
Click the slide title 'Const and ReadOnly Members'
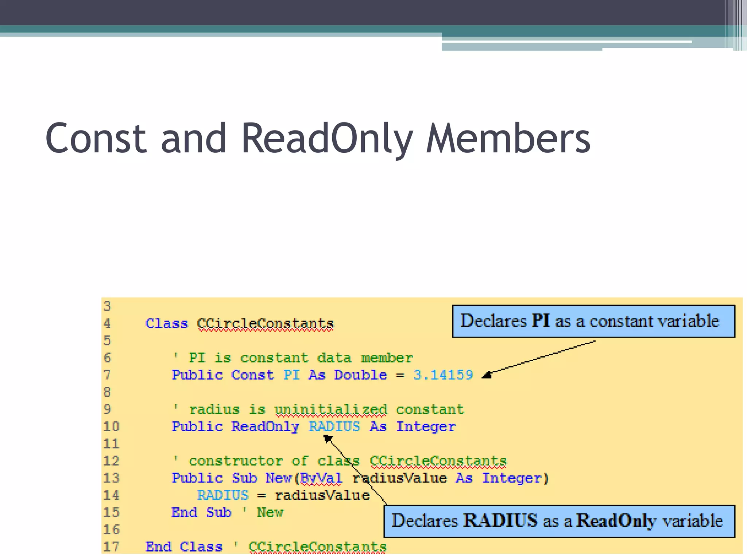pyautogui.click(x=317, y=139)
